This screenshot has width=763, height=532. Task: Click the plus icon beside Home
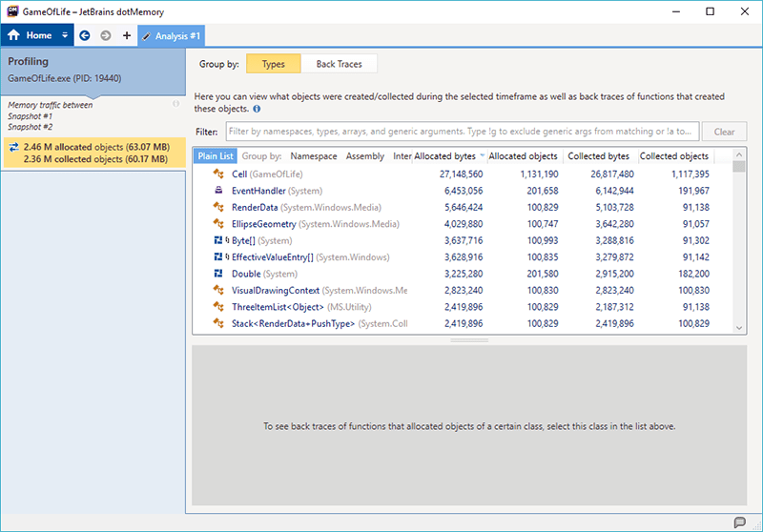point(127,35)
